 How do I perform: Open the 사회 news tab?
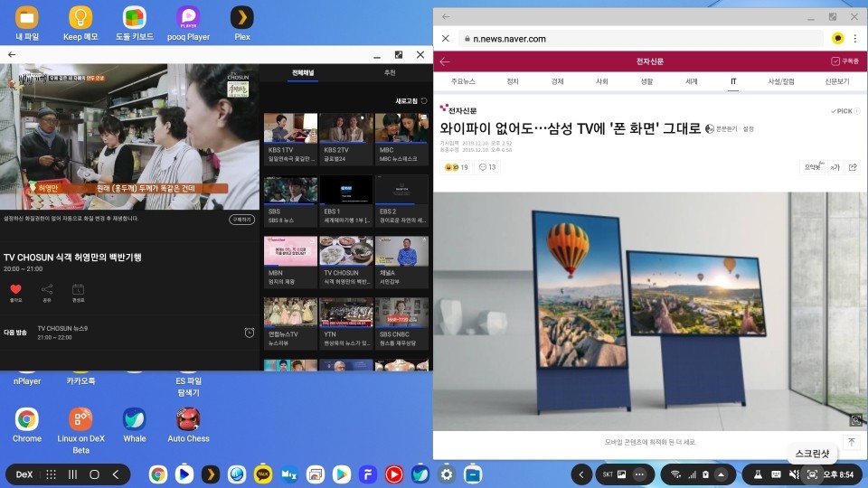pyautogui.click(x=602, y=81)
